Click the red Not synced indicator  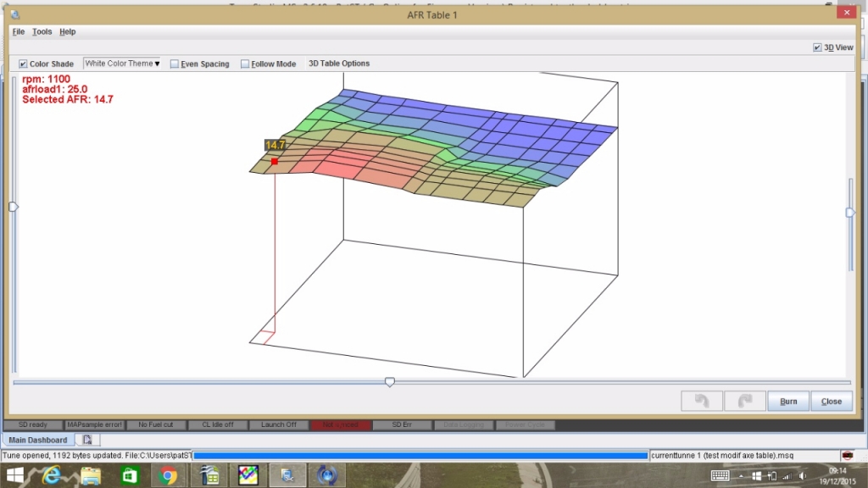point(341,425)
